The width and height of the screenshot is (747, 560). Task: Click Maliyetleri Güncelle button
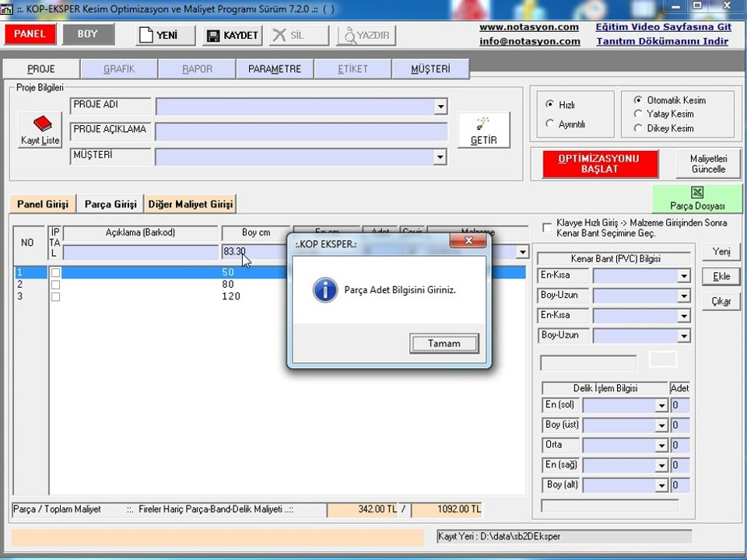click(x=708, y=164)
